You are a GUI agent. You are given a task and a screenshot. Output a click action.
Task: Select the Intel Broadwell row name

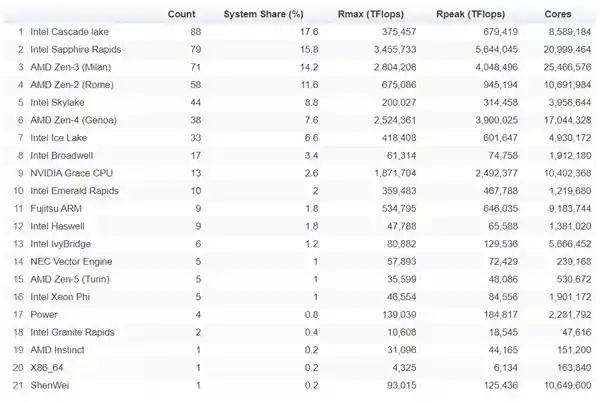click(x=62, y=155)
